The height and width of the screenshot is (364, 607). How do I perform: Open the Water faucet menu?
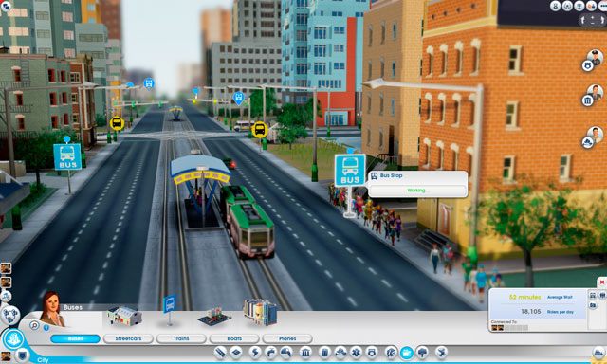click(270, 353)
